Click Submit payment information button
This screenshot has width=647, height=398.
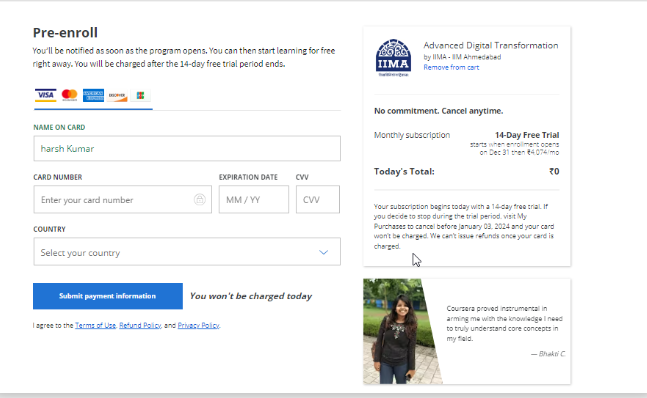coord(108,296)
